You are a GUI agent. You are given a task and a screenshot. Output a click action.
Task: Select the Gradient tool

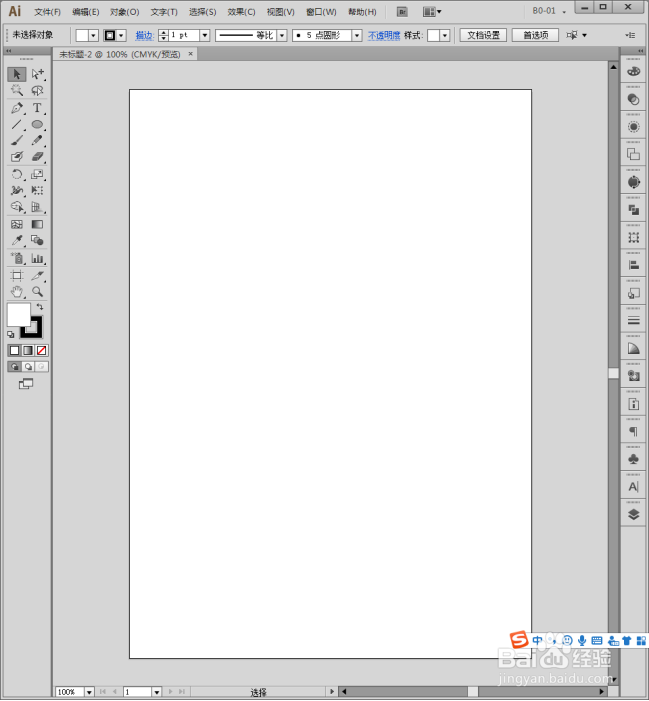(38, 224)
